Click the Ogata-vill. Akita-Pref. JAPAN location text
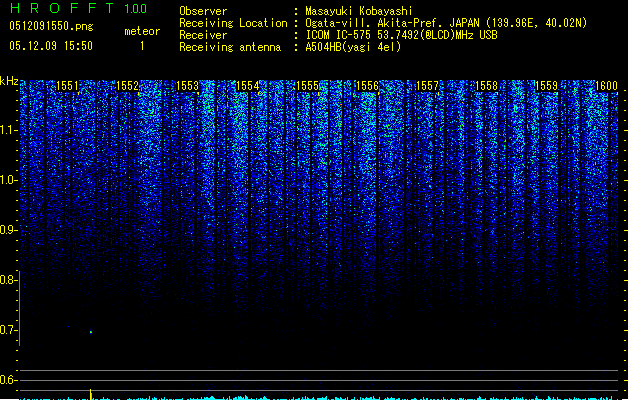This screenshot has width=629, height=400. pyautogui.click(x=446, y=23)
